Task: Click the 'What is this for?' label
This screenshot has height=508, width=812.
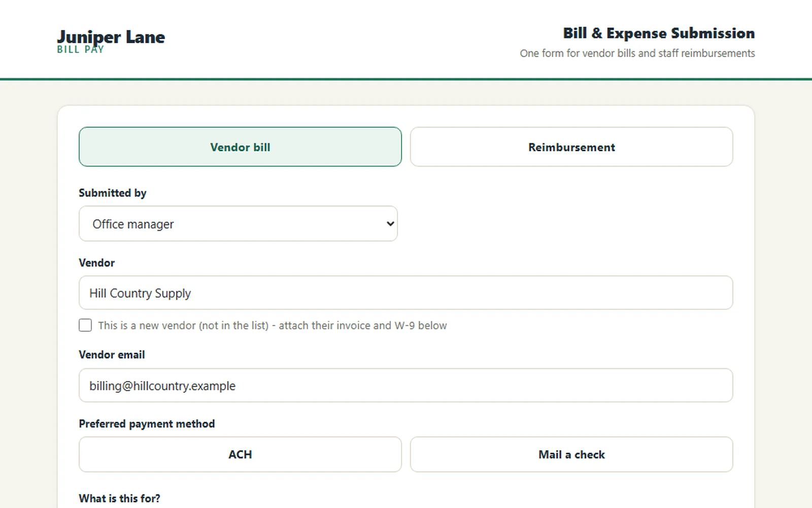Action: [119, 498]
